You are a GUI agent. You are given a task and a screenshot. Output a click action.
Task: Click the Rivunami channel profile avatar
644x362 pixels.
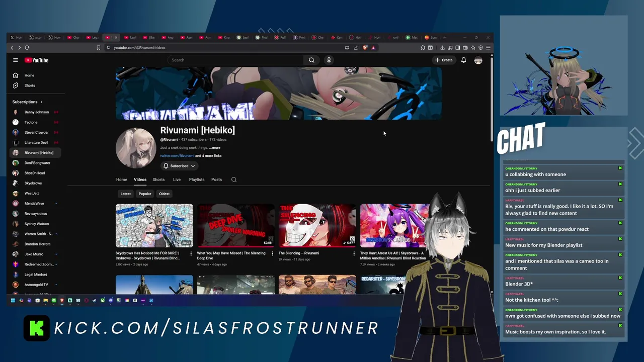click(x=136, y=148)
